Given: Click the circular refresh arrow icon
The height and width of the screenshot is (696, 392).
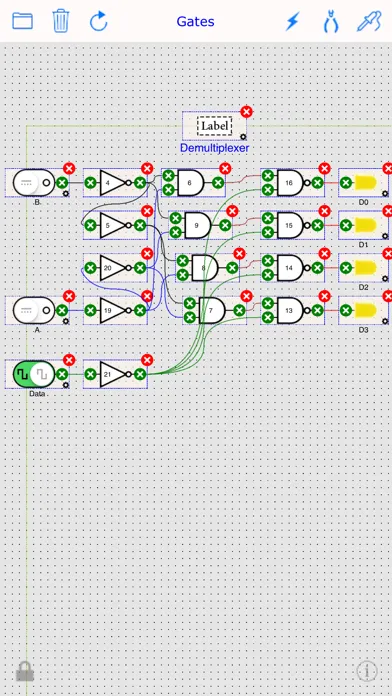Looking at the screenshot, I should point(99,21).
